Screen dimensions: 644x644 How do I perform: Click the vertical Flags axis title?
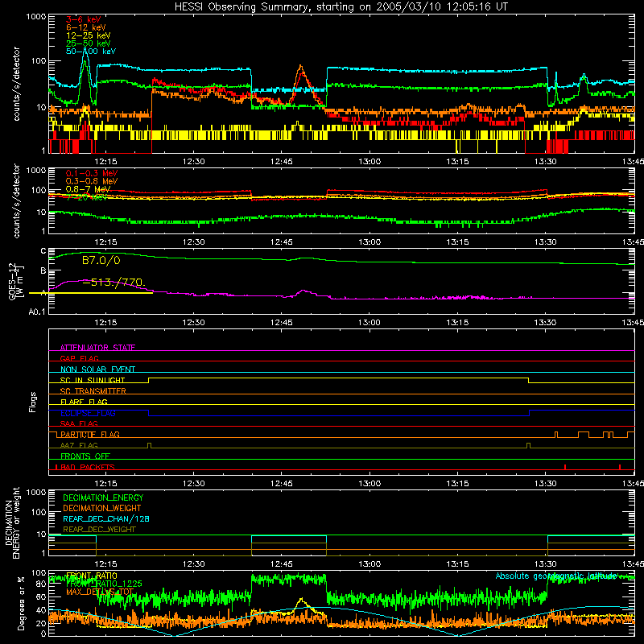[33, 402]
